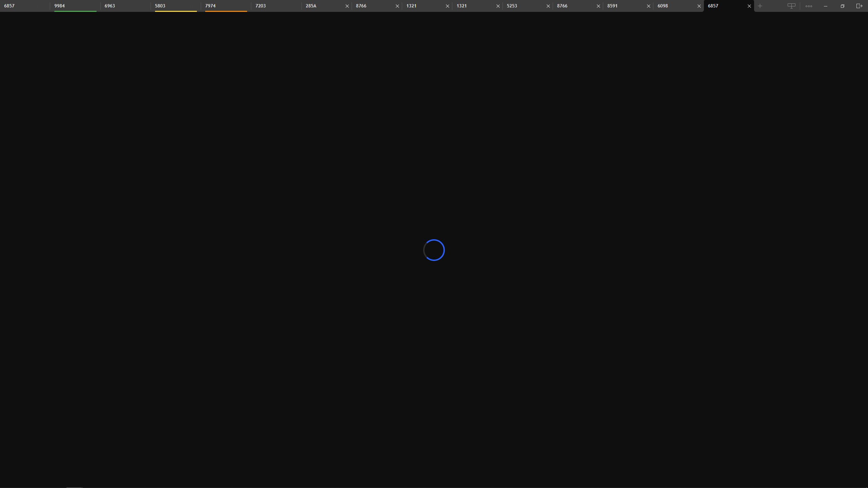Switch to the 285A tab

pos(322,6)
